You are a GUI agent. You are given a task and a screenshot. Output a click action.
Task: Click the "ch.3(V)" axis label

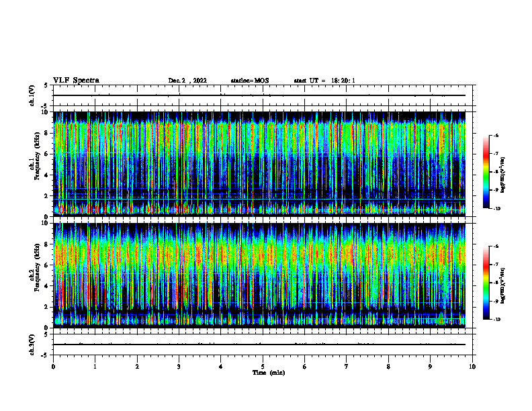[32, 345]
